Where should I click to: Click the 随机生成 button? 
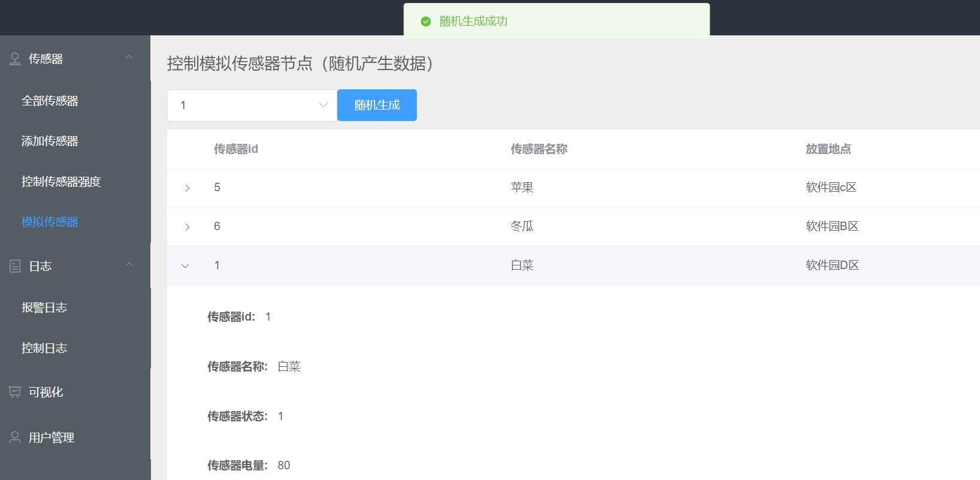377,105
